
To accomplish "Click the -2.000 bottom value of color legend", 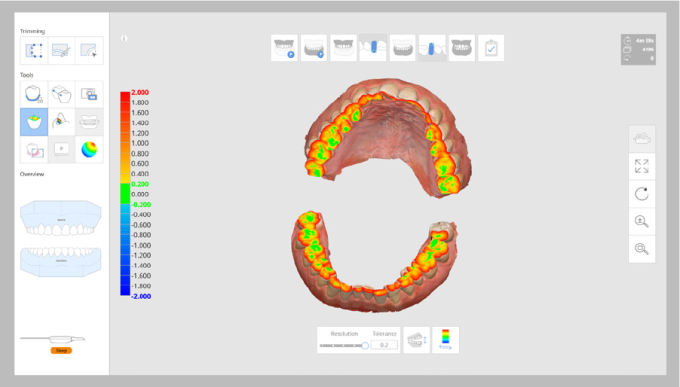I will (x=141, y=296).
